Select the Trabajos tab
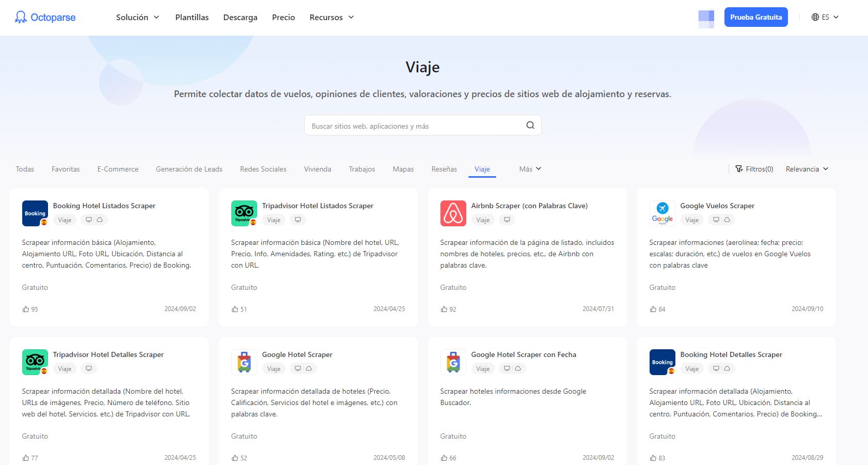Image resolution: width=868 pixels, height=465 pixels. click(362, 169)
